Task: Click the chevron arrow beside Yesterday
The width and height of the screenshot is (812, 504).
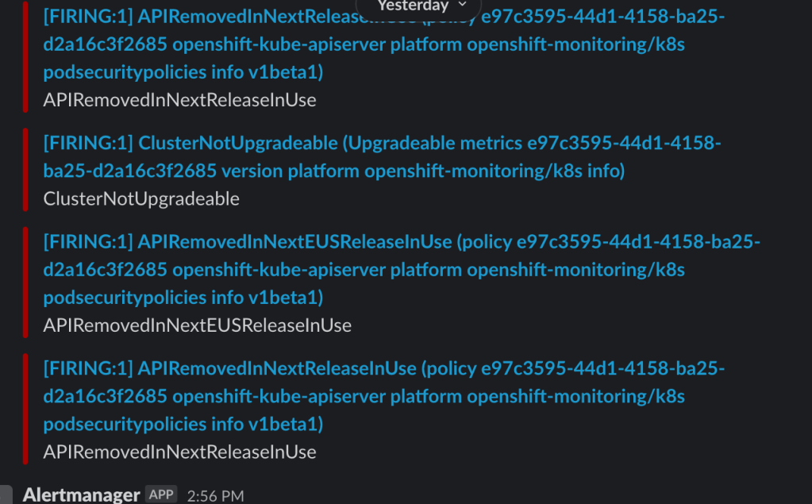Action: [463, 5]
